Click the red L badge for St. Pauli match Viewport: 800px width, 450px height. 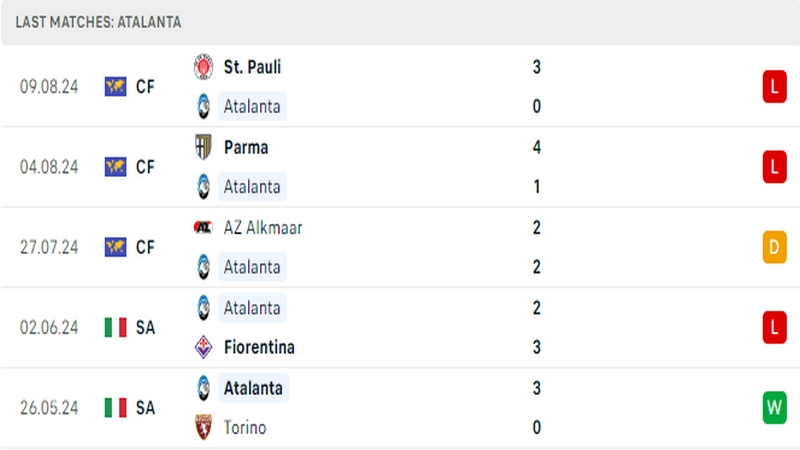774,87
